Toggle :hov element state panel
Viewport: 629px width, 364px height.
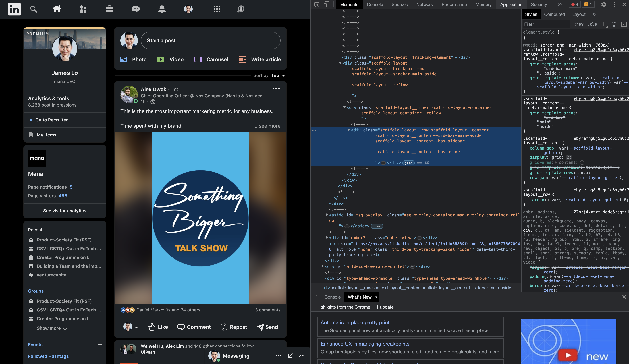[x=579, y=24]
